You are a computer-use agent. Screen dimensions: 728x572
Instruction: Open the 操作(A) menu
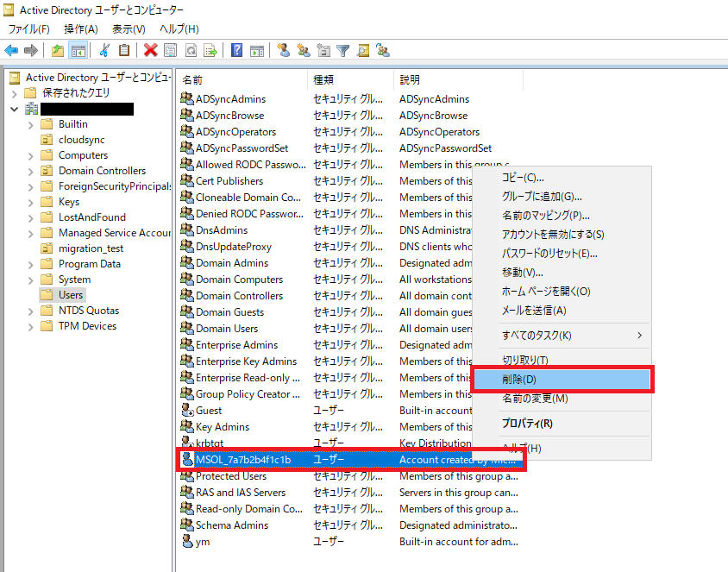pos(81,28)
